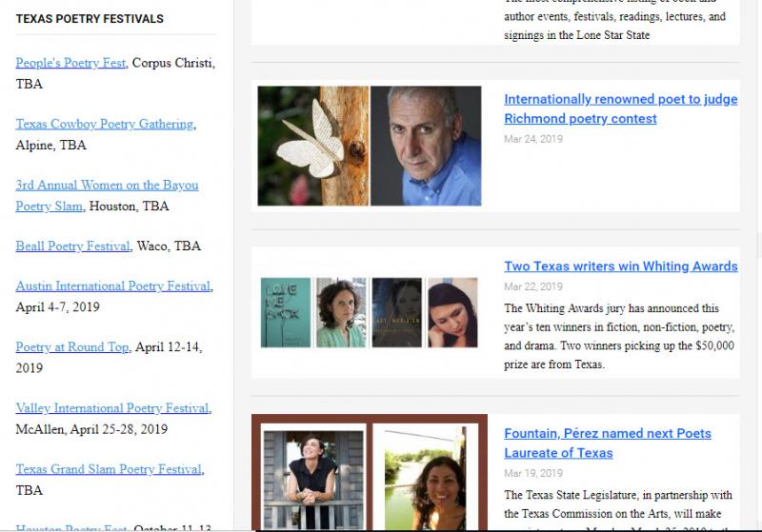Open the Beall Poetry Festival link
The image size is (762, 532).
click(x=73, y=246)
